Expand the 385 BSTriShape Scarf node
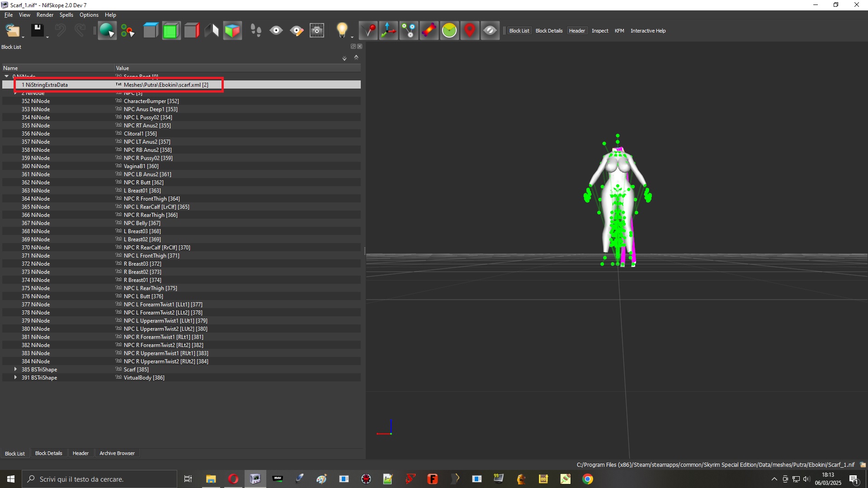 pos(15,370)
